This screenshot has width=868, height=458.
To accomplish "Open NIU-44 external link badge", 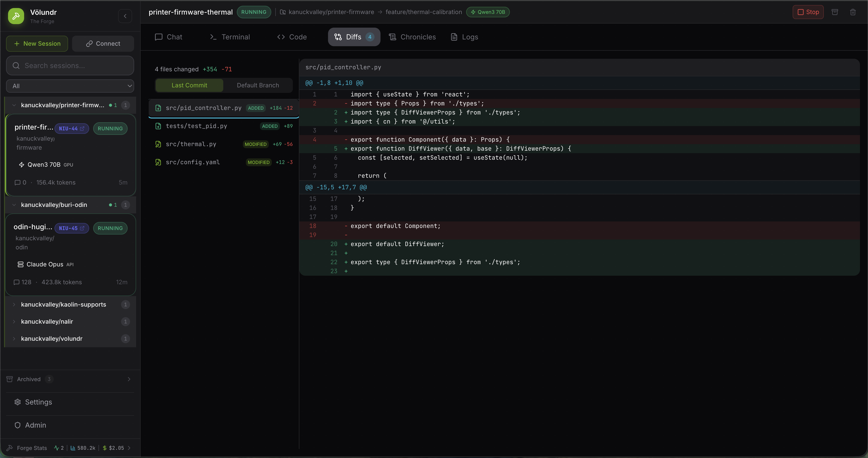I will 71,128.
